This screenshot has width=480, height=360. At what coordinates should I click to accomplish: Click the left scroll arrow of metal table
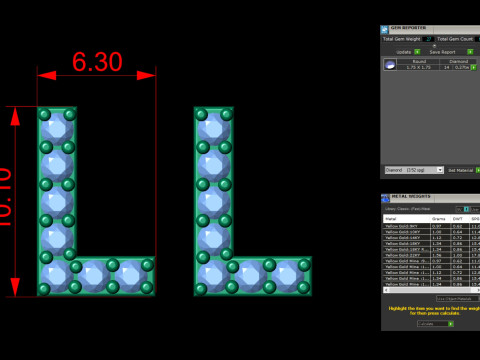(x=386, y=290)
